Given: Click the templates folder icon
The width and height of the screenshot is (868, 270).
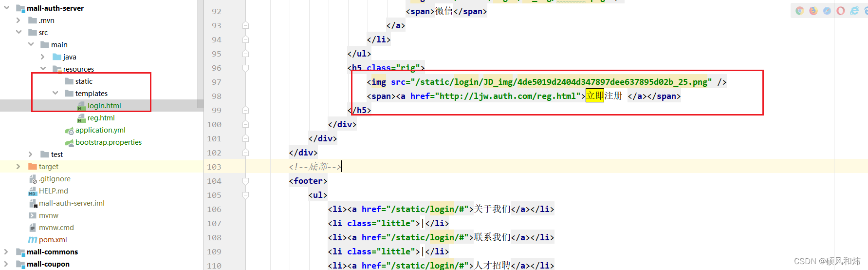Looking at the screenshot, I should pyautogui.click(x=69, y=94).
